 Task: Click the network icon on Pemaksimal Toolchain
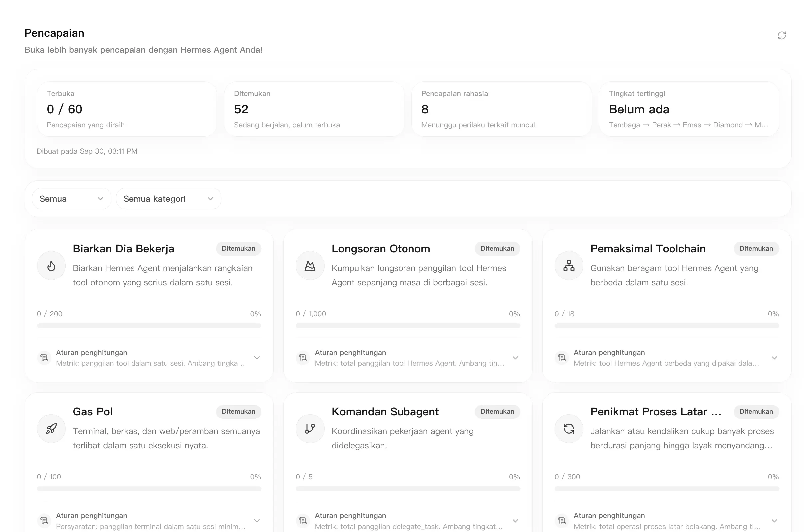[x=569, y=266]
